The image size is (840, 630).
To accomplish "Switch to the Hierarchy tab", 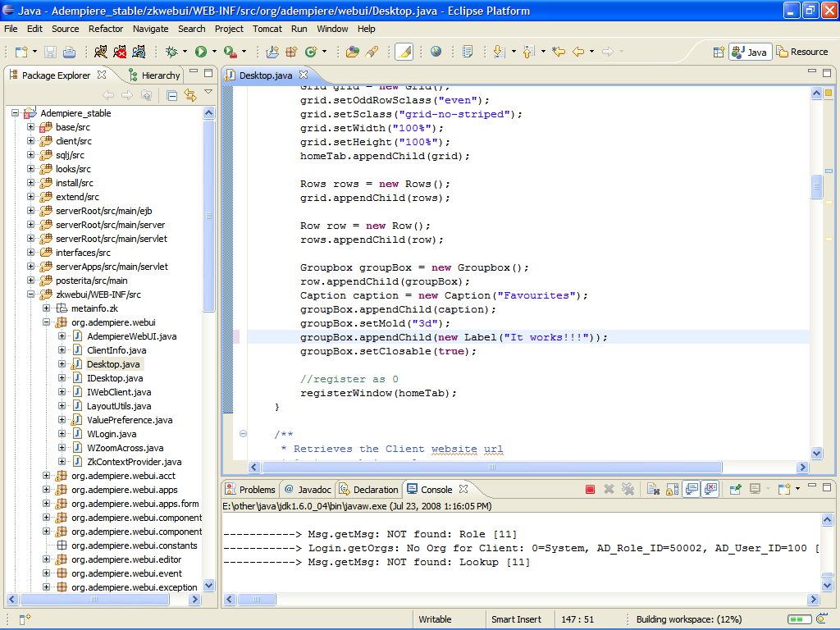I will pos(154,75).
